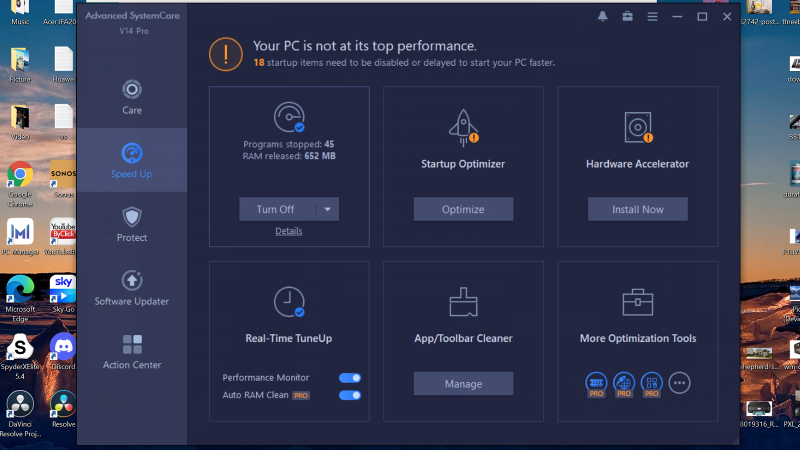800x450 pixels.
Task: Click the Hardware Accelerator title text
Action: point(638,164)
